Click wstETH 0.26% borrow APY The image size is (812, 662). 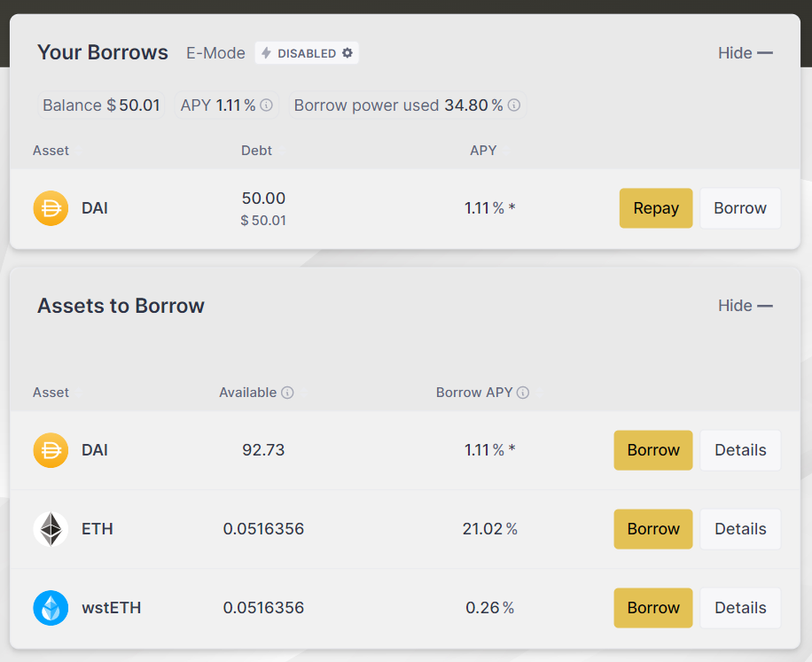[490, 608]
